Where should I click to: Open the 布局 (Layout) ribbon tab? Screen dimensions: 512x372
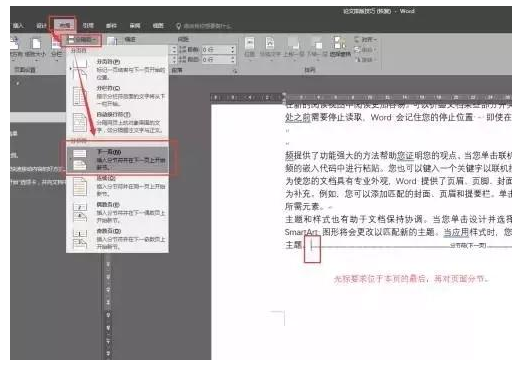click(65, 25)
